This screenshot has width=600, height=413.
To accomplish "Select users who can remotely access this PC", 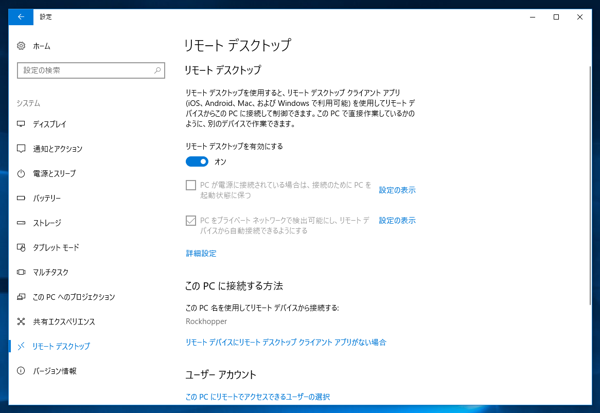I will (258, 397).
